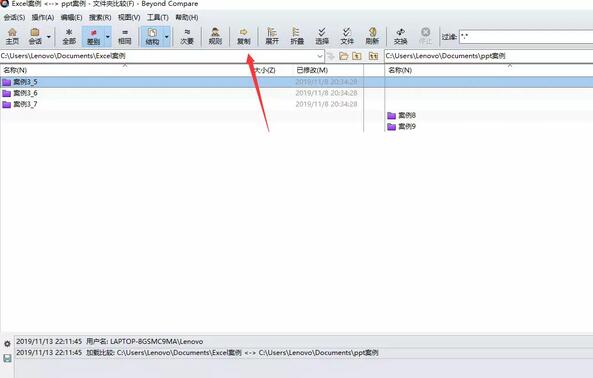Collapse all folders with 折叠
This screenshot has height=378, width=593.
(297, 36)
